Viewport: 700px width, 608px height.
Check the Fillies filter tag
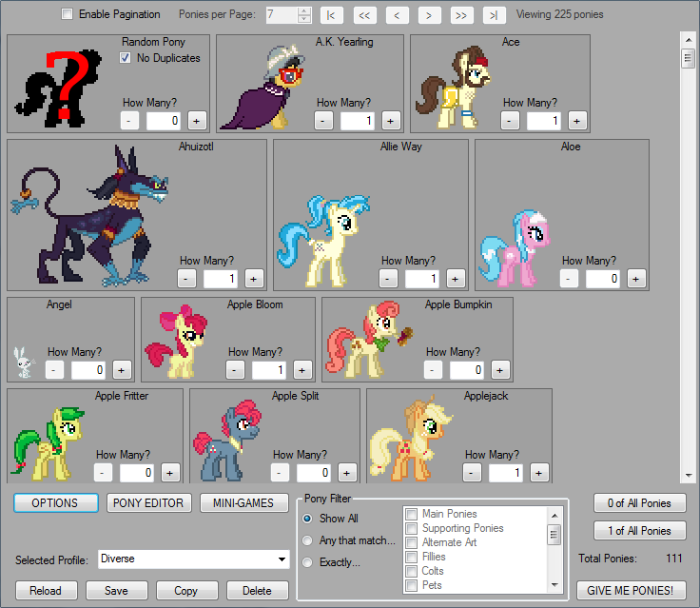coord(411,557)
